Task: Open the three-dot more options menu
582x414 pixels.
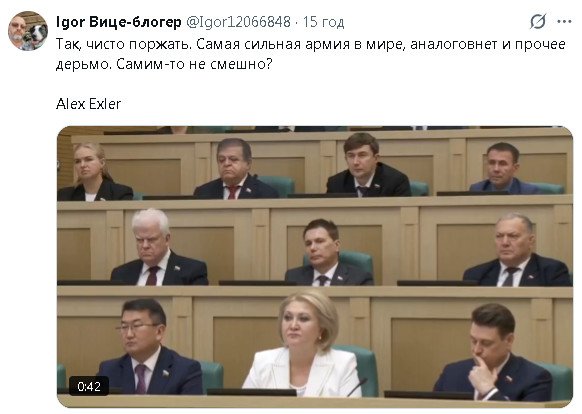Action: [564, 22]
